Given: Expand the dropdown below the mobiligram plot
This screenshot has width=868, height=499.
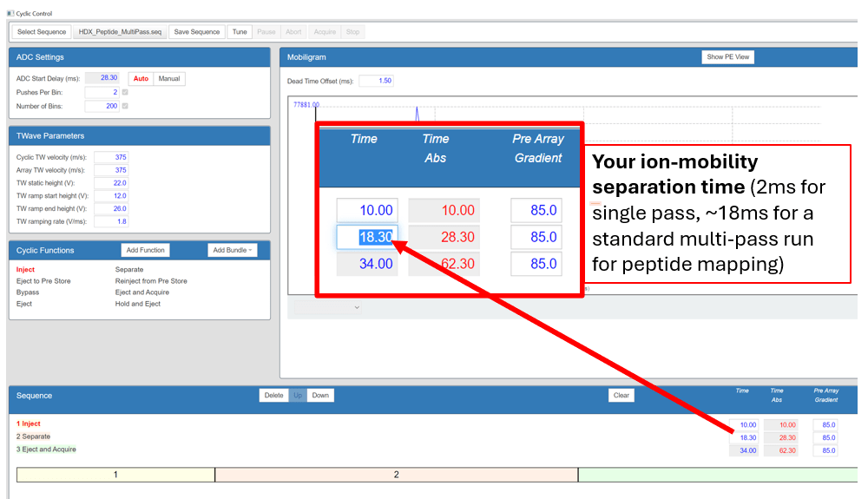Looking at the screenshot, I should click(x=327, y=307).
